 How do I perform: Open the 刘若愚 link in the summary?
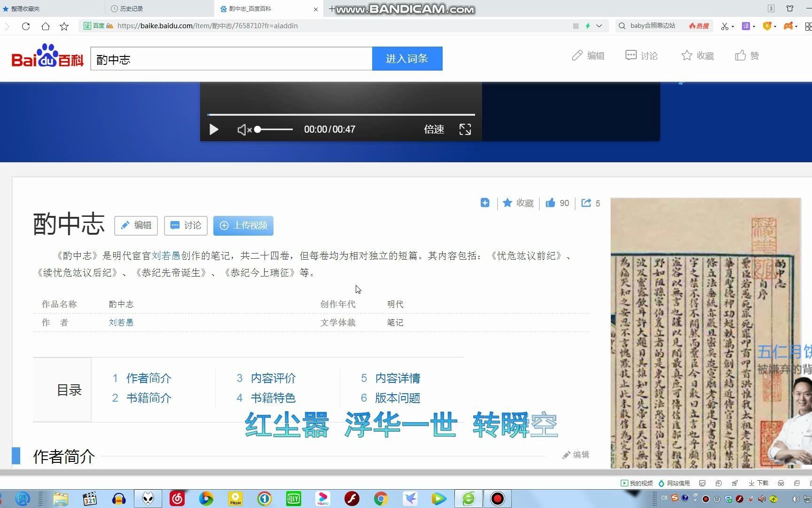(x=166, y=255)
